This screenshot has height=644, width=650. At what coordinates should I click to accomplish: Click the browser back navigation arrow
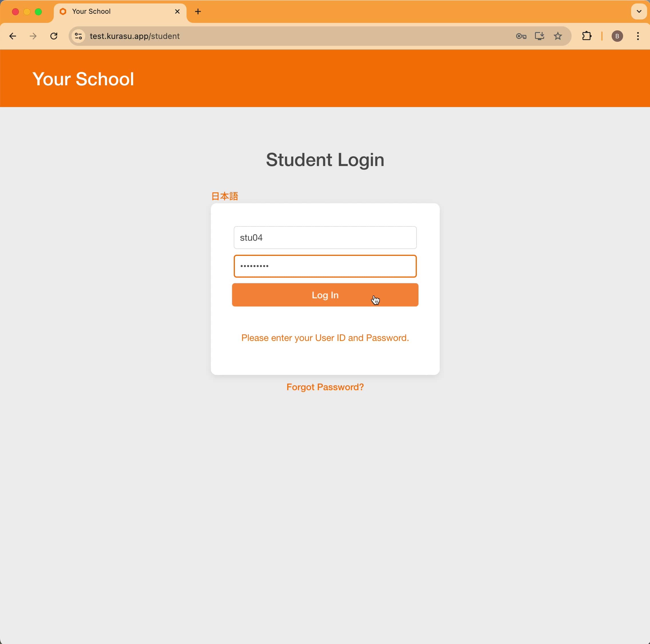tap(13, 36)
